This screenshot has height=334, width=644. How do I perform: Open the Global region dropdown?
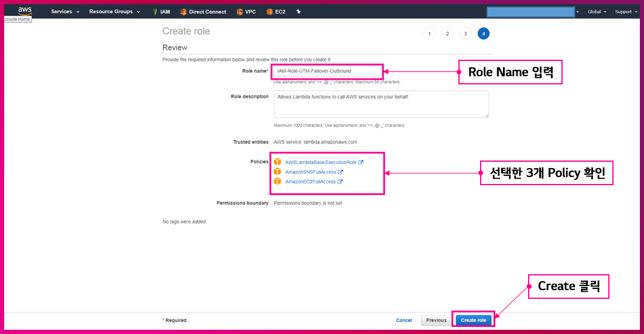click(597, 12)
